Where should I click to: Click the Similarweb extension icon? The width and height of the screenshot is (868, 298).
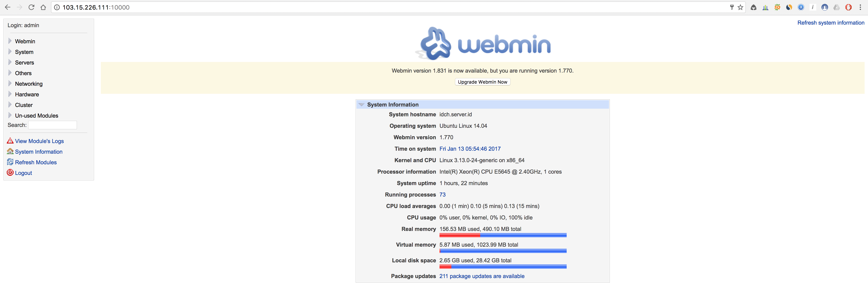789,7
